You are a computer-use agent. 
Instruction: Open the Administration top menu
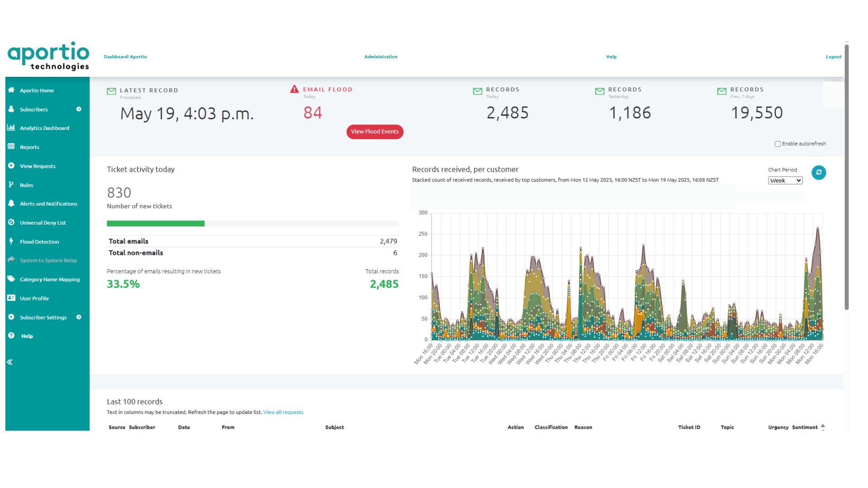[x=381, y=56]
